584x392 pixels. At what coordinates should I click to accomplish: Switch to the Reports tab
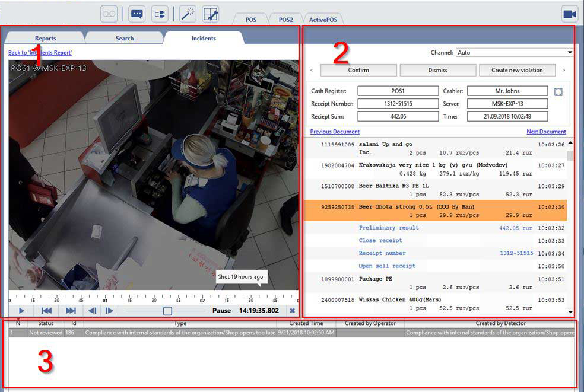[x=46, y=39]
